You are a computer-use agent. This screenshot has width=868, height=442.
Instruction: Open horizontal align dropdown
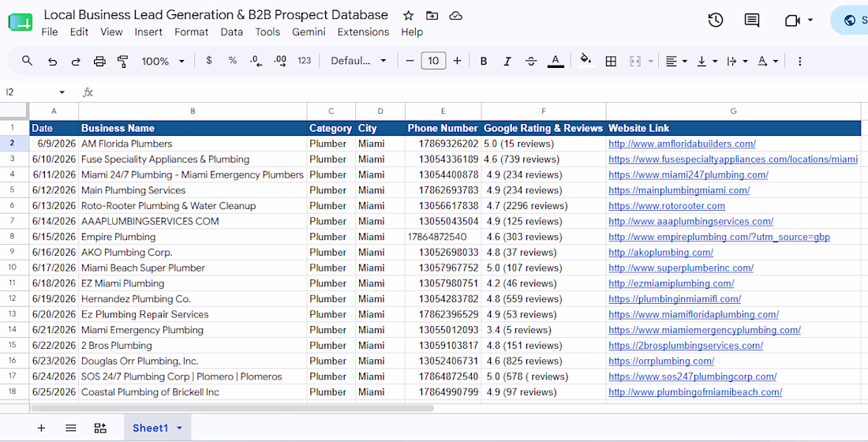676,61
